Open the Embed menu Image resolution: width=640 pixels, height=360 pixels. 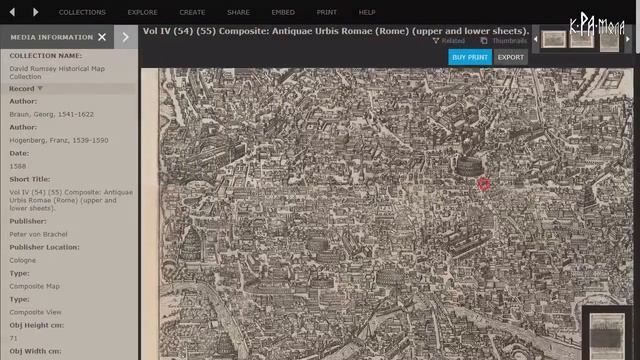coord(283,12)
